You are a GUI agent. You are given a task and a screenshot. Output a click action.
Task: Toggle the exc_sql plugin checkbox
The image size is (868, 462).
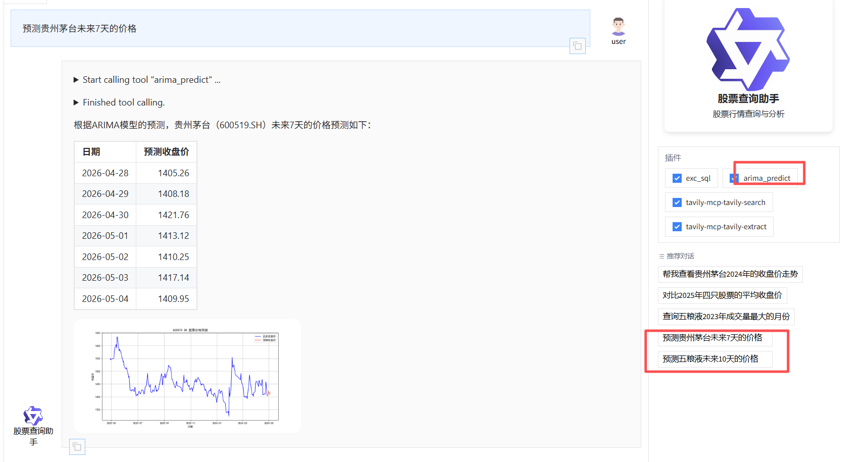tap(677, 178)
